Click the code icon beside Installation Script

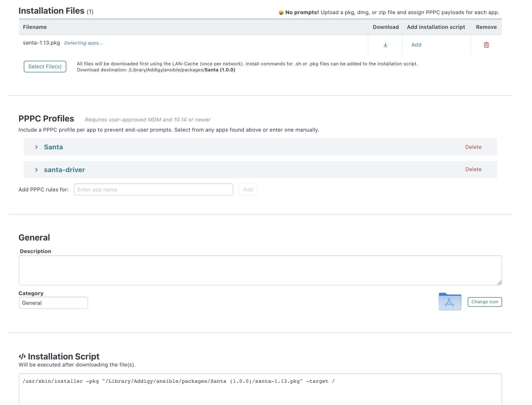[x=22, y=356]
